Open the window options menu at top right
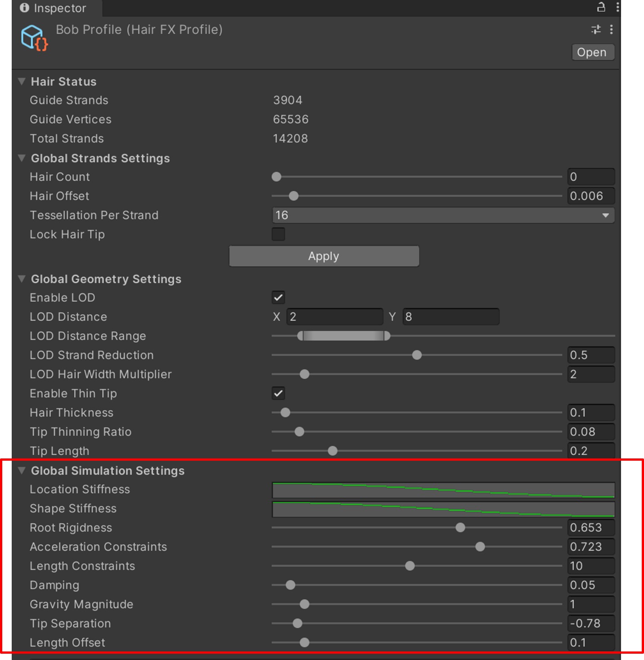The width and height of the screenshot is (644, 660). pyautogui.click(x=617, y=7)
